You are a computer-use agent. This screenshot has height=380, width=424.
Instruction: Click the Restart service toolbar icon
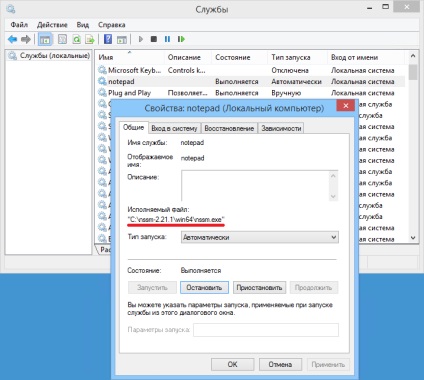(x=181, y=39)
